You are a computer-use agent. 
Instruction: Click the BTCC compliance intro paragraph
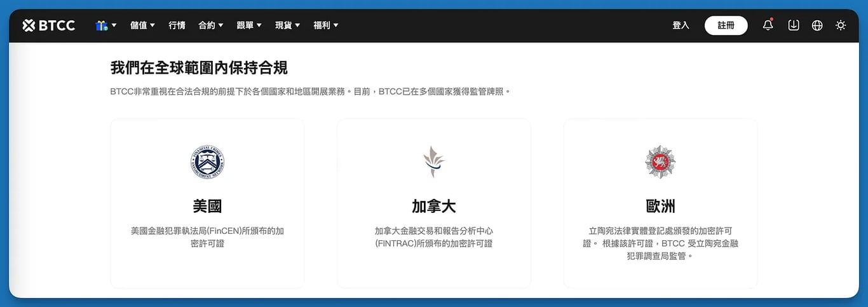(311, 92)
